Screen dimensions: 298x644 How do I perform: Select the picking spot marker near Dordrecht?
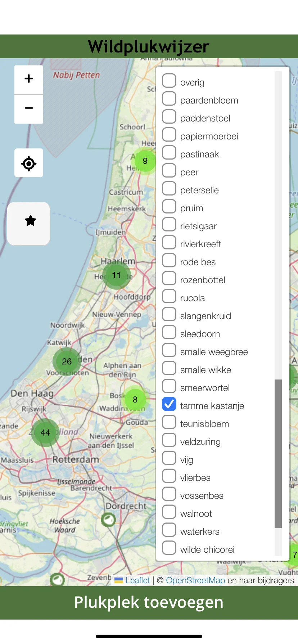(x=108, y=519)
